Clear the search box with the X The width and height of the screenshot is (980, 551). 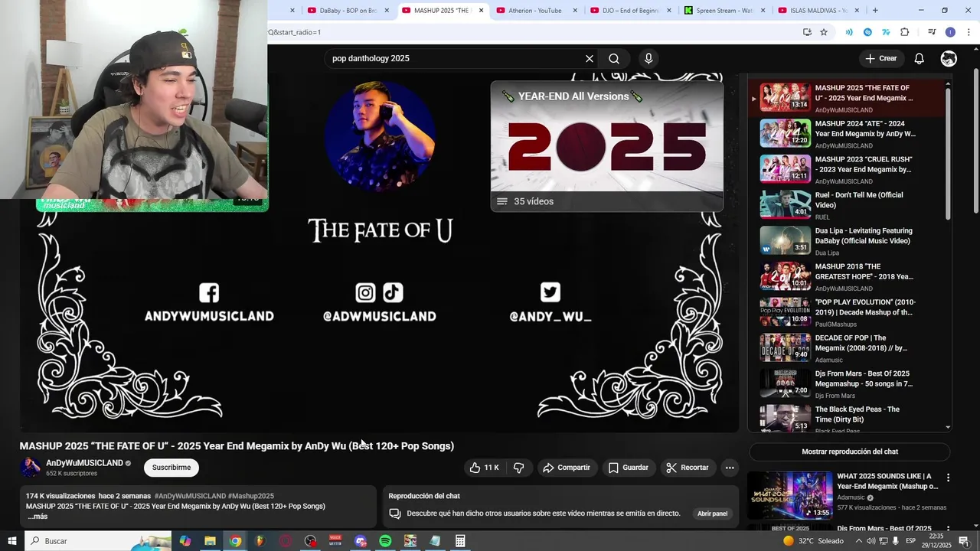coord(590,59)
